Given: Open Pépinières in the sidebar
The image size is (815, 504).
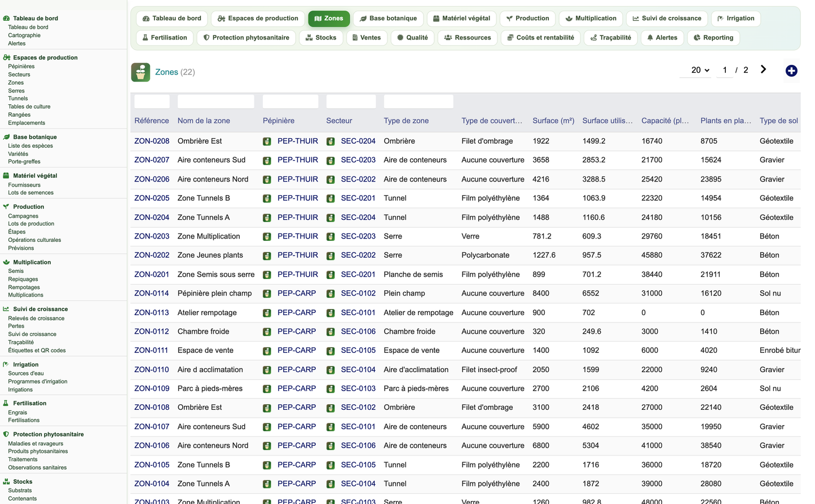Looking at the screenshot, I should 21,66.
